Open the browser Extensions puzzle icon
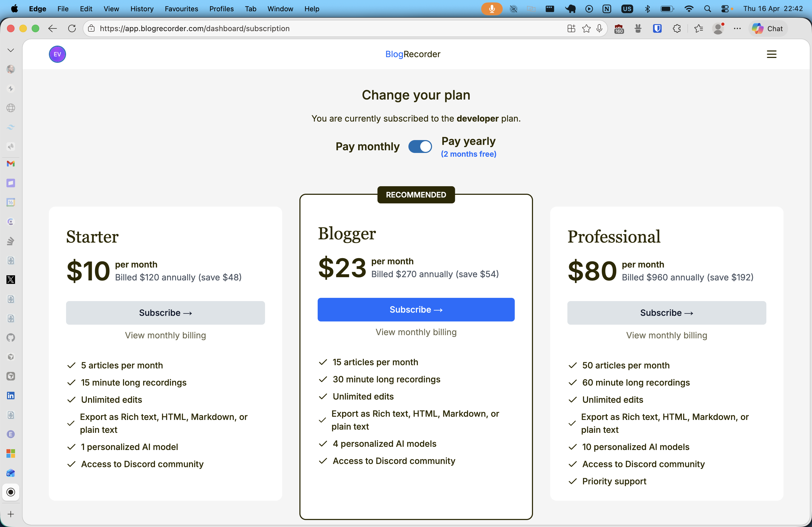The width and height of the screenshot is (812, 527). click(677, 28)
